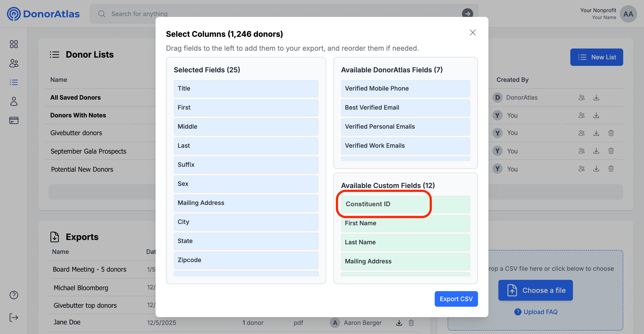Open the account menu via the AA avatar
Screen dimensions: 644x334
tap(628, 14)
